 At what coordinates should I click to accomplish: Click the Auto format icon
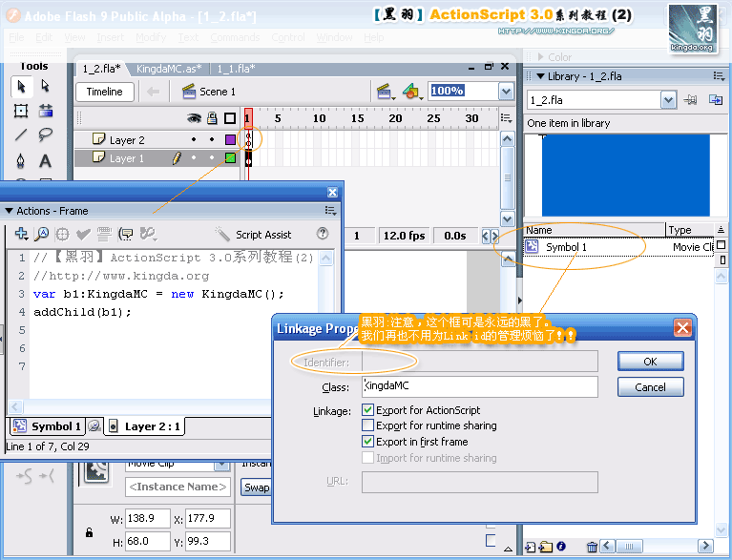(x=104, y=235)
